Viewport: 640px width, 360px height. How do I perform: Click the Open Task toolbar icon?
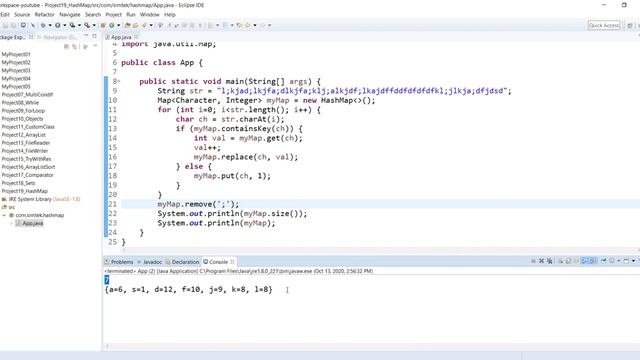click(135, 25)
